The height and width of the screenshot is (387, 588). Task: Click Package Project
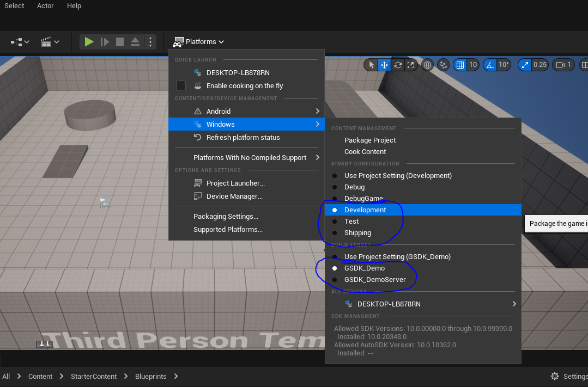(423, 140)
